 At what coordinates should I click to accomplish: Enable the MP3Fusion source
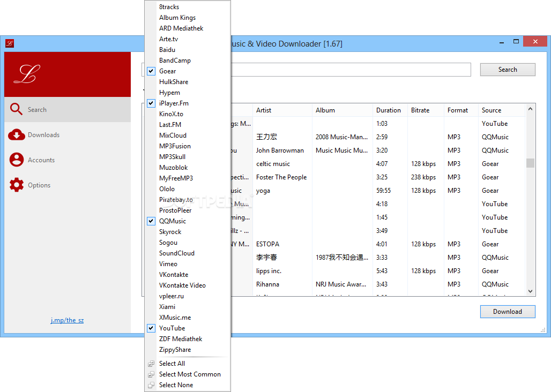click(188, 146)
